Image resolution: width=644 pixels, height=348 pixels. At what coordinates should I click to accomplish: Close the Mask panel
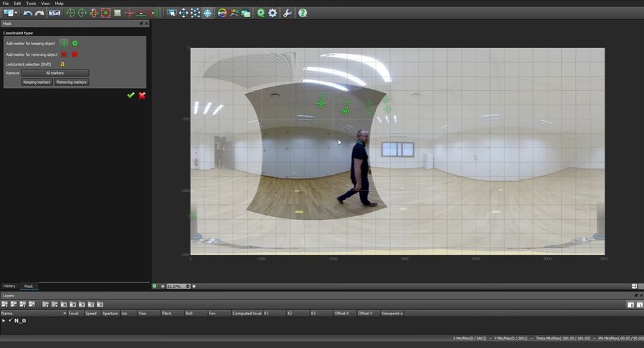click(147, 24)
